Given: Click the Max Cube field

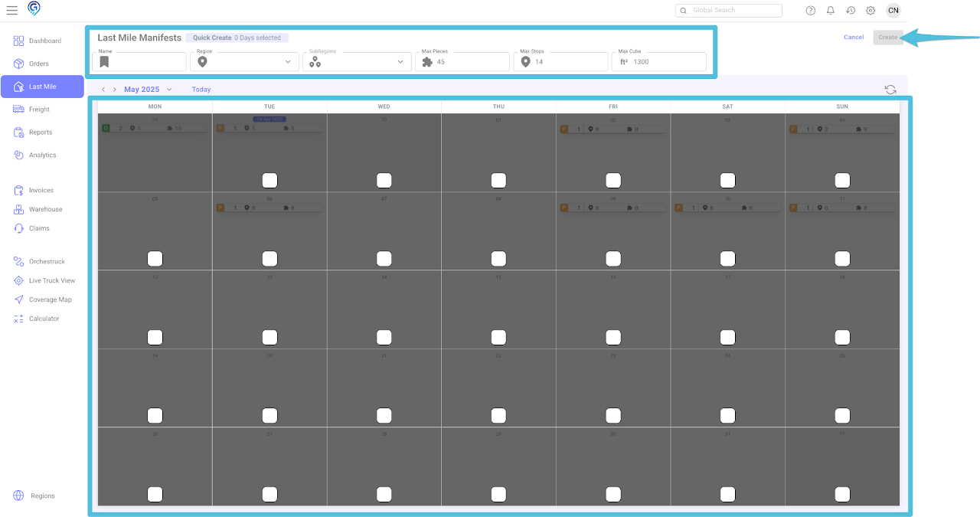Looking at the screenshot, I should pyautogui.click(x=658, y=62).
